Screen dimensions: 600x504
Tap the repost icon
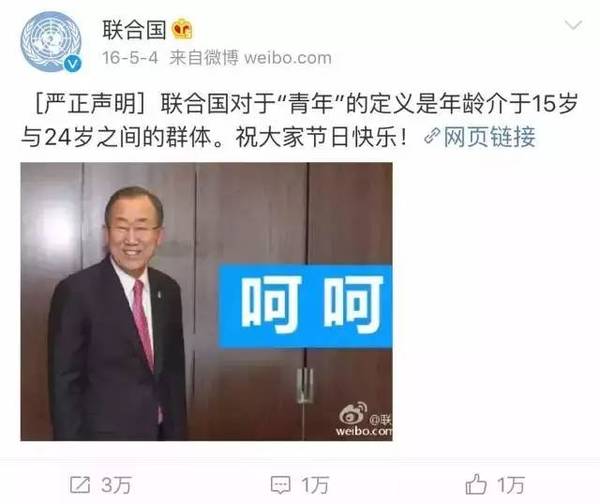click(80, 485)
